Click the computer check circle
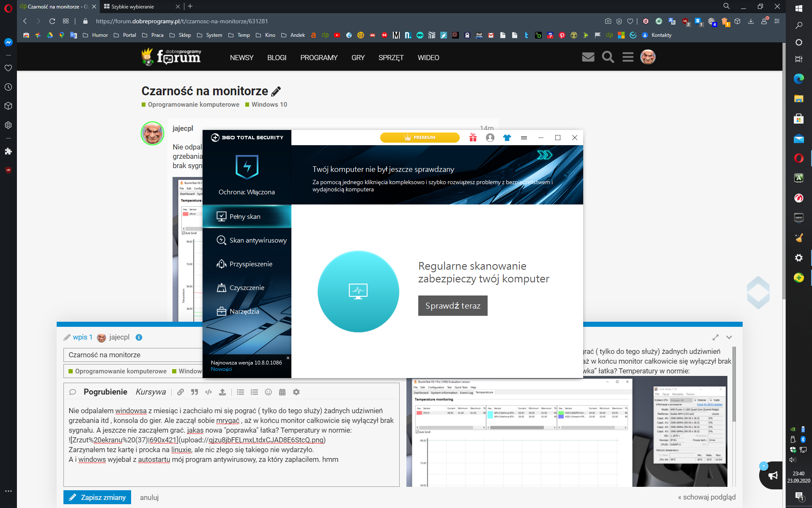 pyautogui.click(x=358, y=291)
